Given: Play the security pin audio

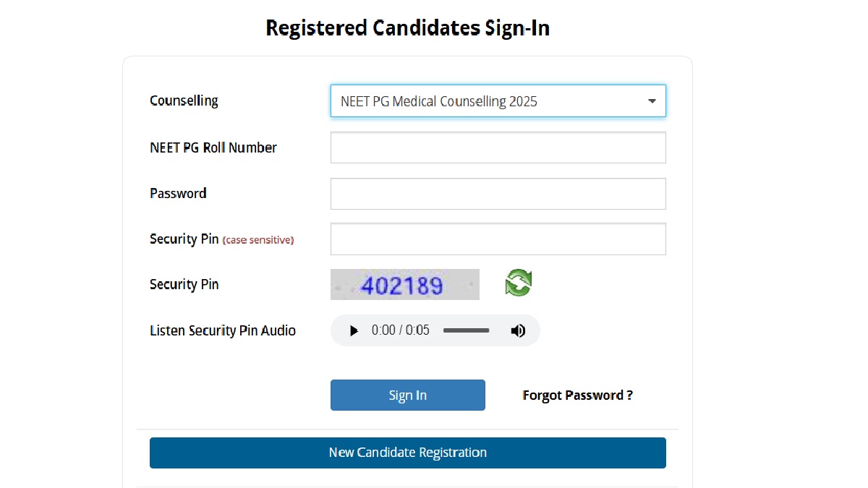Looking at the screenshot, I should (x=354, y=330).
